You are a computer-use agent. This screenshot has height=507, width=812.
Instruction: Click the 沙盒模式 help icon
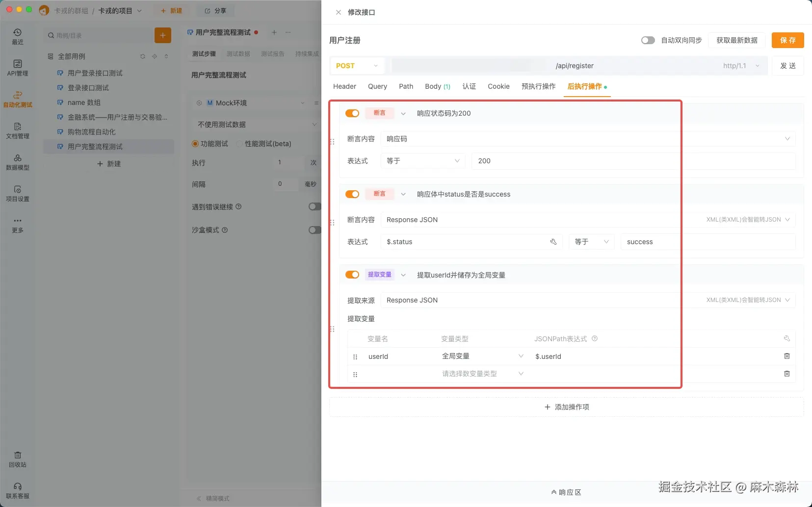tap(225, 229)
